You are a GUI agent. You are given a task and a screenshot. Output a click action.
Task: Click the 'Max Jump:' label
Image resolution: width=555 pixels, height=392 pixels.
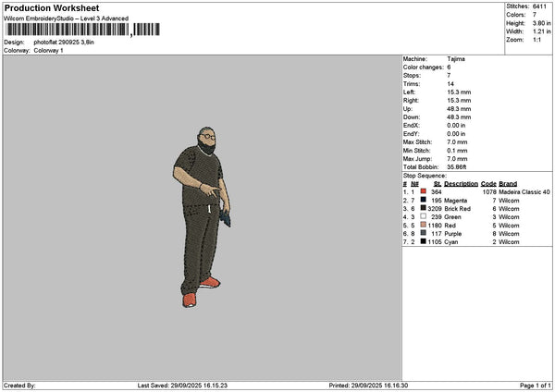pyautogui.click(x=416, y=159)
